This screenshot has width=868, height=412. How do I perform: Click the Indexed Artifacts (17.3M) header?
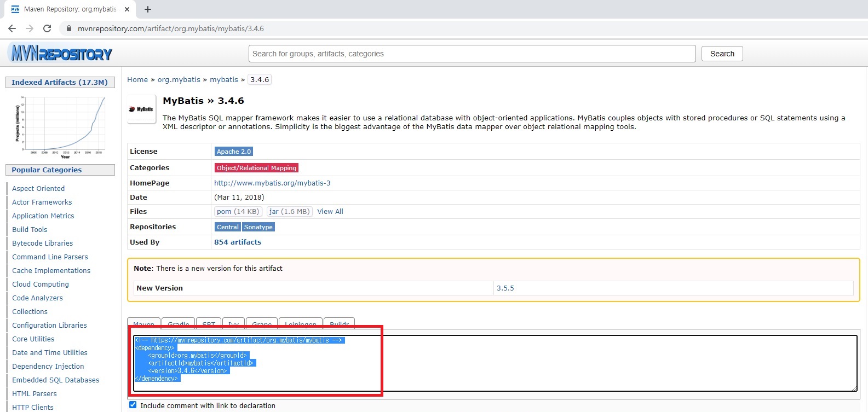(60, 82)
